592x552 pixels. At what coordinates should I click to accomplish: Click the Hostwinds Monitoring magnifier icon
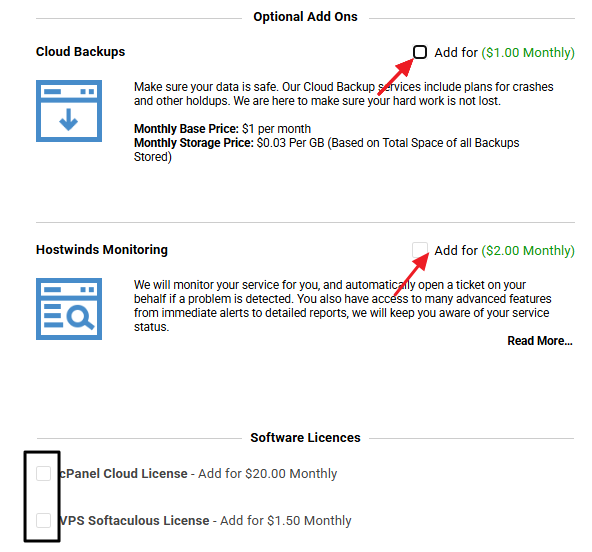69,309
